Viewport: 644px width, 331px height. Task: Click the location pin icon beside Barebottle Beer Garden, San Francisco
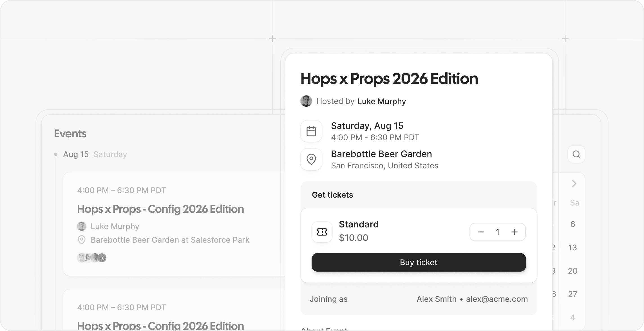311,159
